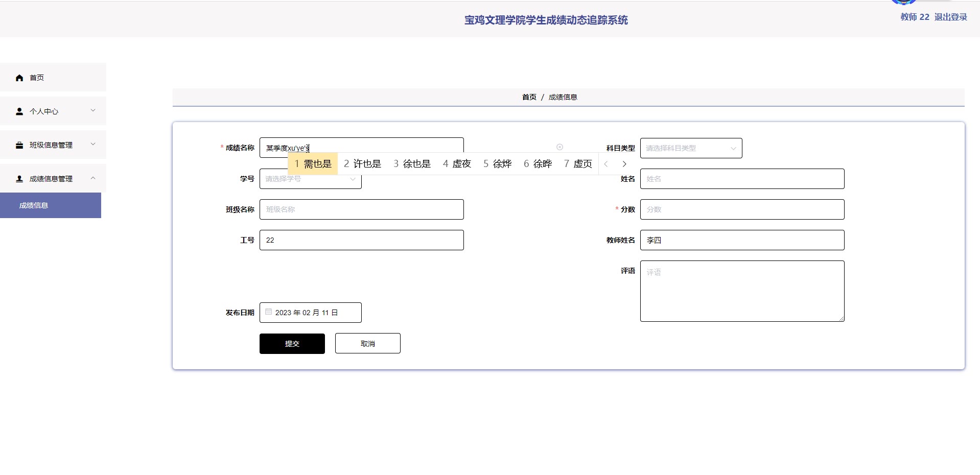Expand the 班级信息管理 menu chevron
Screen dimensions: 980x475
click(x=93, y=144)
